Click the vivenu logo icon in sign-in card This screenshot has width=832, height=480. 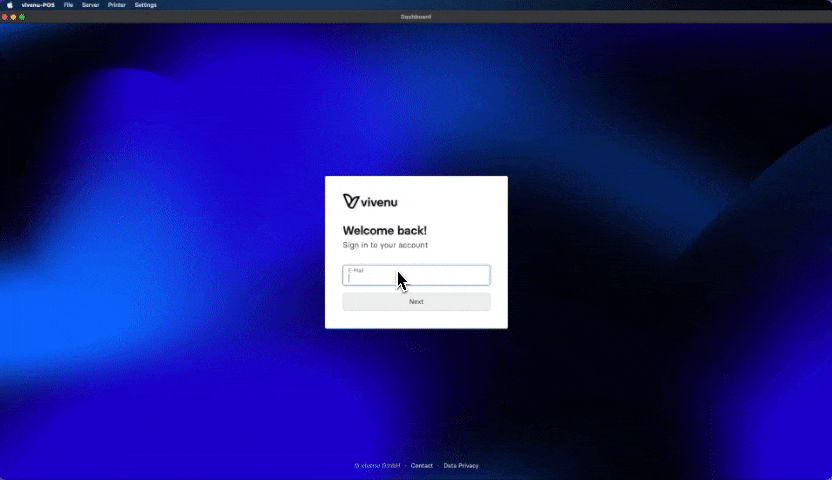click(x=350, y=201)
